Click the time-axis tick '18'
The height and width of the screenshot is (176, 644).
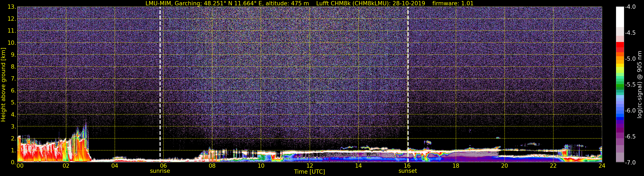(x=456, y=166)
